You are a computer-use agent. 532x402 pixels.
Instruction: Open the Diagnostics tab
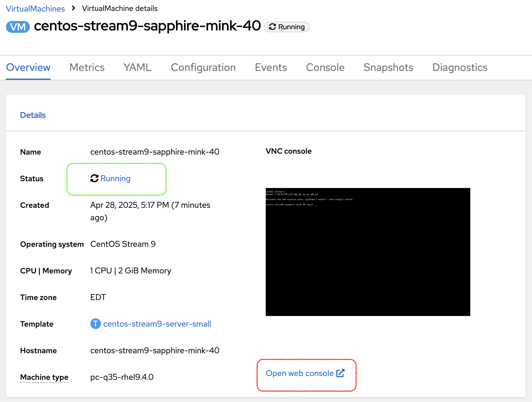coord(459,68)
